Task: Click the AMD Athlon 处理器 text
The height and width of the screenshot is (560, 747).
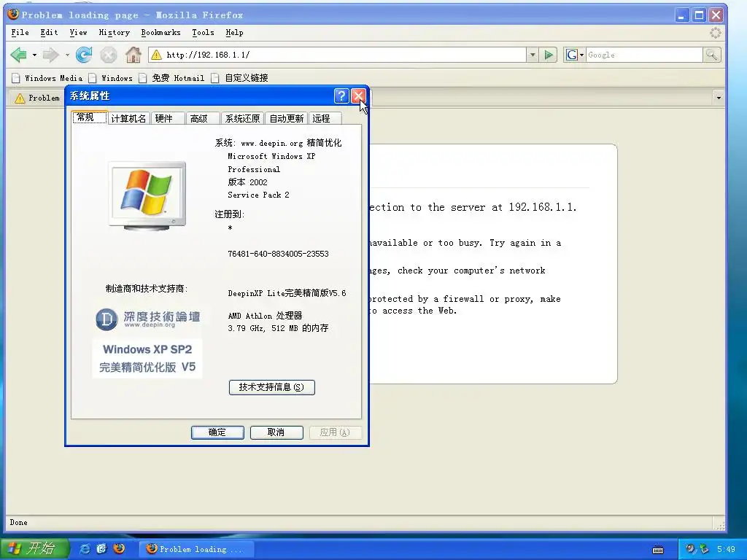Action: (x=265, y=316)
